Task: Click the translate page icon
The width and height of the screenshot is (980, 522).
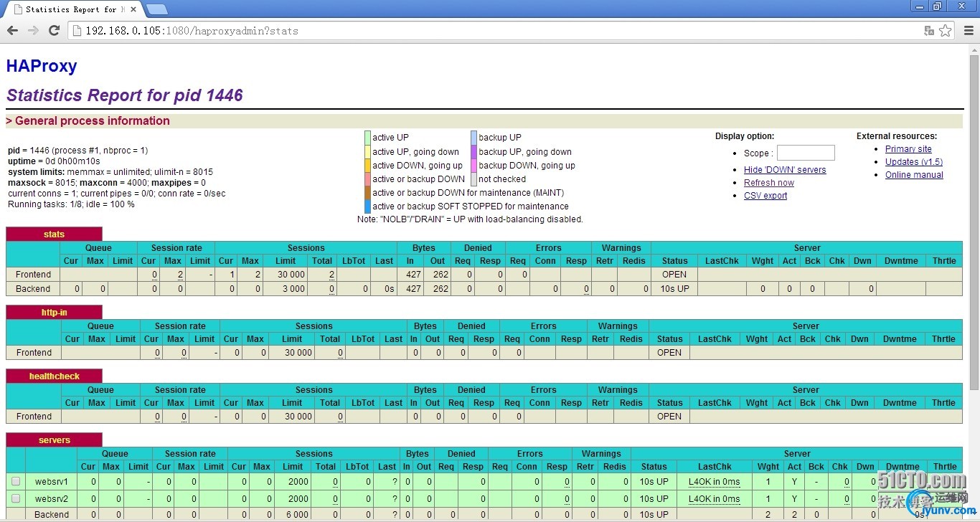Action: coord(929,31)
